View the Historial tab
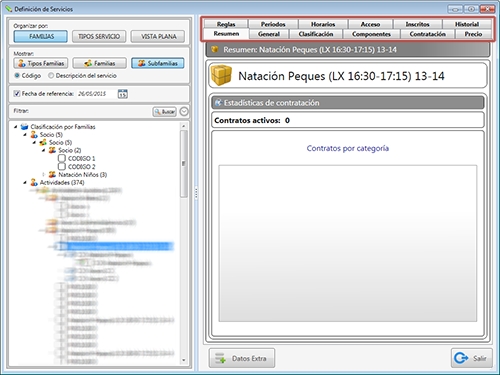 click(467, 24)
